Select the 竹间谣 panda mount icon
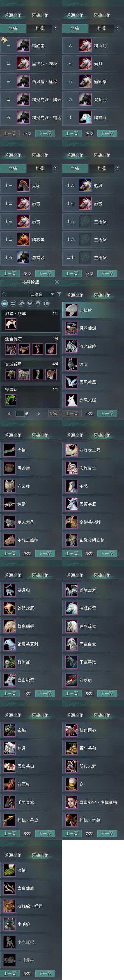 (x=10, y=662)
